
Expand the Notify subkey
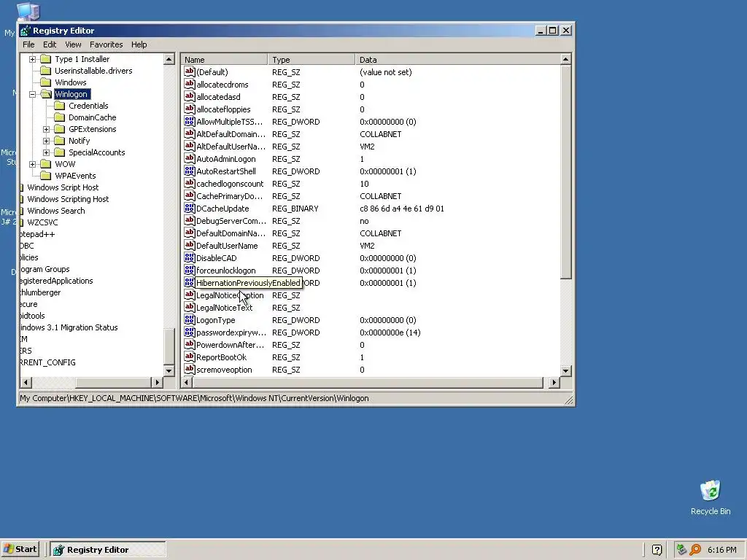[46, 141]
